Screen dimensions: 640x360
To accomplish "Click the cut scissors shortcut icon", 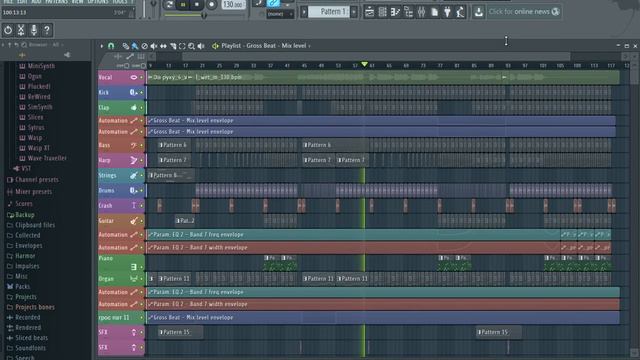I will 21,30.
